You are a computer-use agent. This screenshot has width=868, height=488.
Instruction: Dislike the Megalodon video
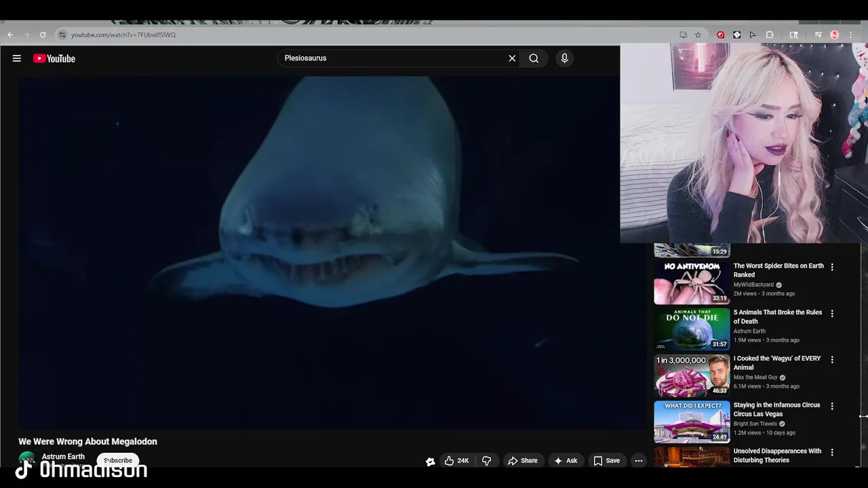click(x=486, y=461)
